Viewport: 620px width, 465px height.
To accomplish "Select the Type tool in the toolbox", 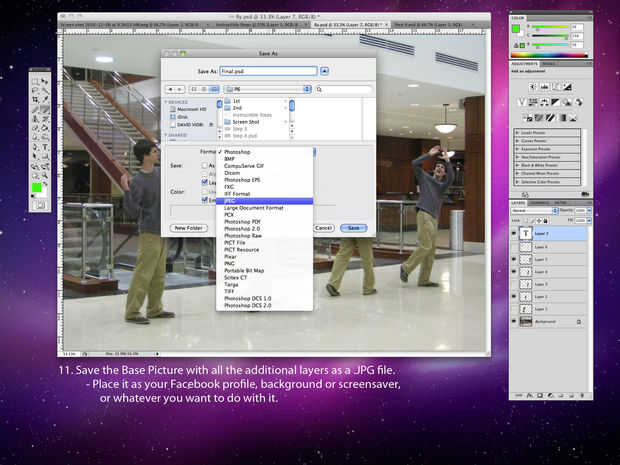I will tap(45, 147).
